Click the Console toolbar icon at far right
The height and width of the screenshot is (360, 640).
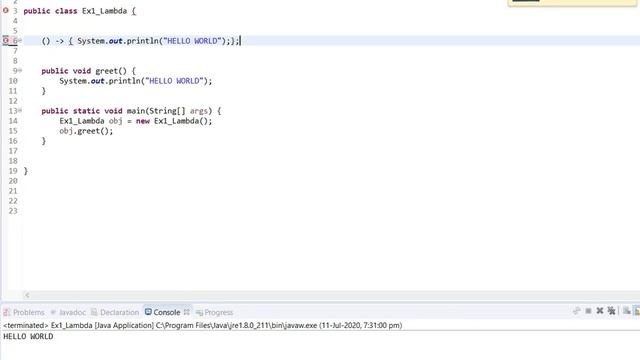[x=637, y=311]
